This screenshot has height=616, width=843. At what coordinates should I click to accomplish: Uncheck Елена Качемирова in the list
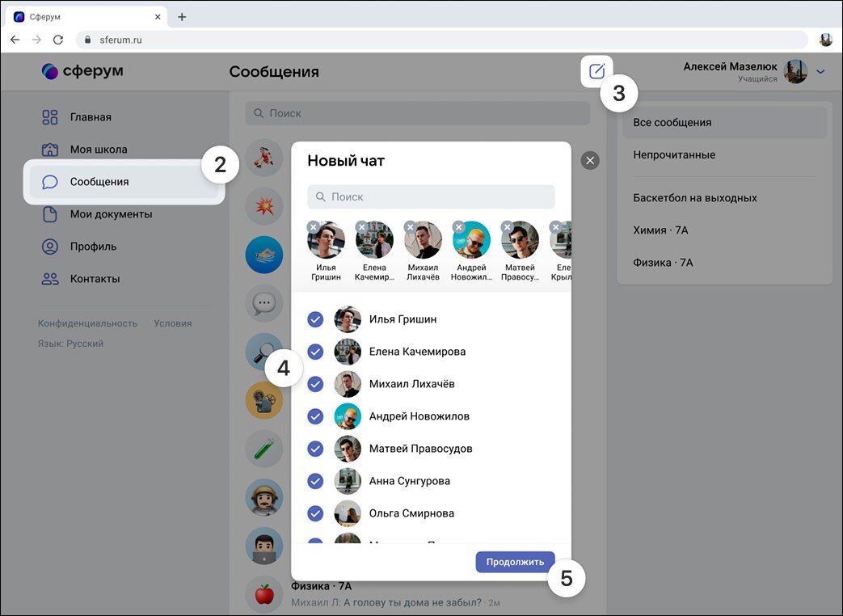315,352
